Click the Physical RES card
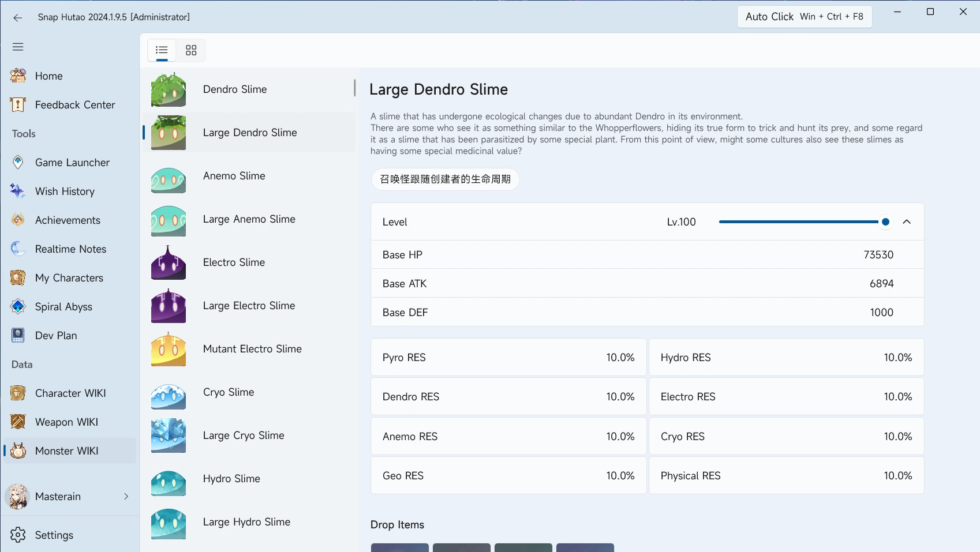 coord(787,476)
